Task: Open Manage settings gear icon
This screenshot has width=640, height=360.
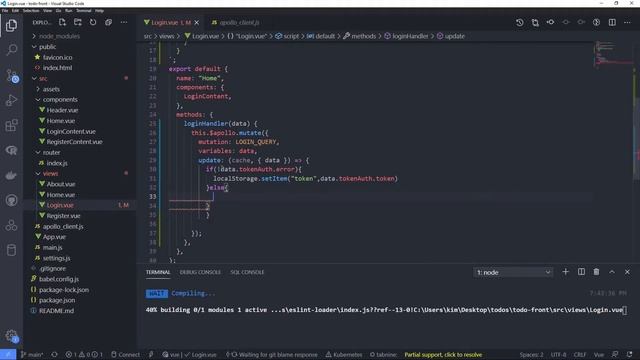Action: pyautogui.click(x=11, y=336)
